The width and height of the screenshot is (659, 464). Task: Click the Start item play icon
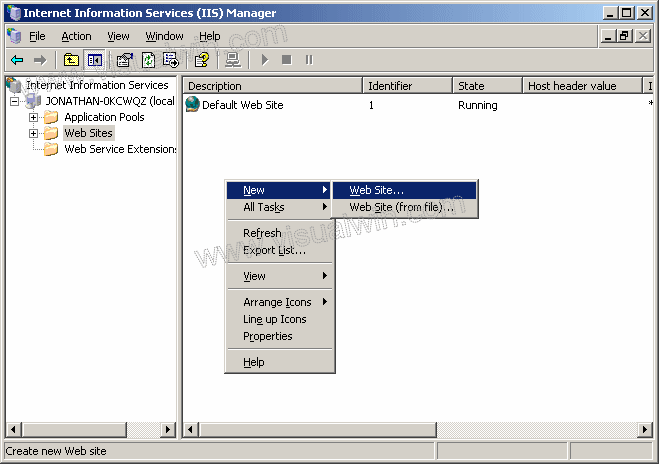(x=265, y=60)
